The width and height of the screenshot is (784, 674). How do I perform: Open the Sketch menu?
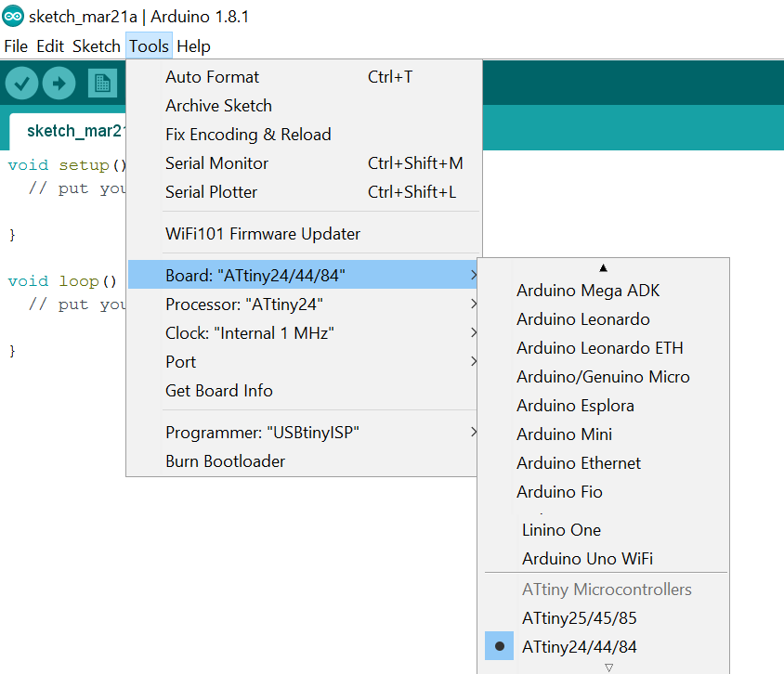tap(97, 46)
